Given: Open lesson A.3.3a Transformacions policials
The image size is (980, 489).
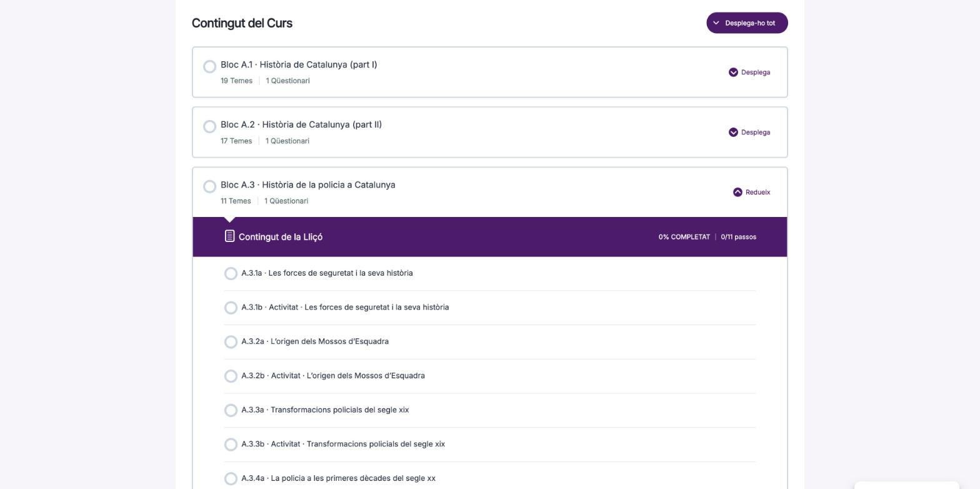Looking at the screenshot, I should (x=325, y=410).
